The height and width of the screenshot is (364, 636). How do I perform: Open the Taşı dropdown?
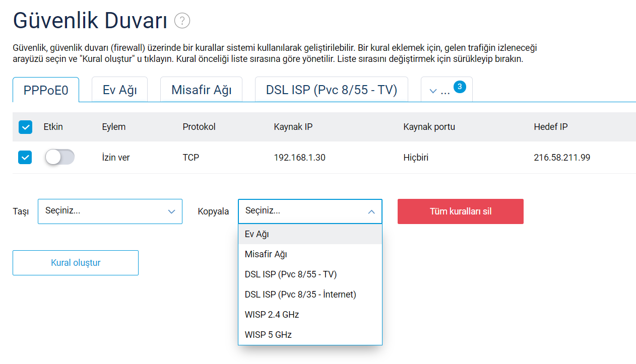[110, 211]
